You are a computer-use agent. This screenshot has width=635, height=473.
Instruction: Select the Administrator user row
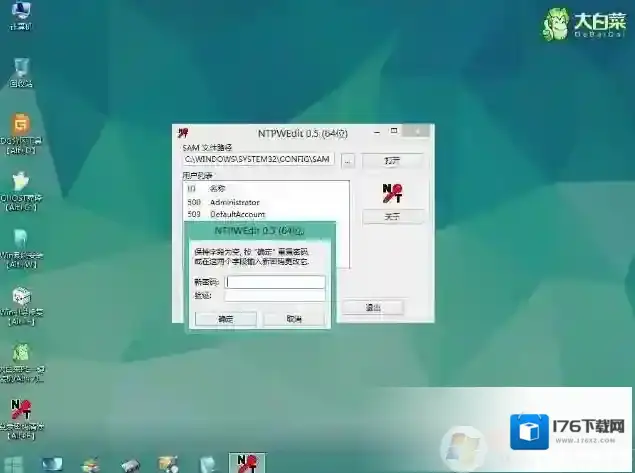(x=266, y=202)
